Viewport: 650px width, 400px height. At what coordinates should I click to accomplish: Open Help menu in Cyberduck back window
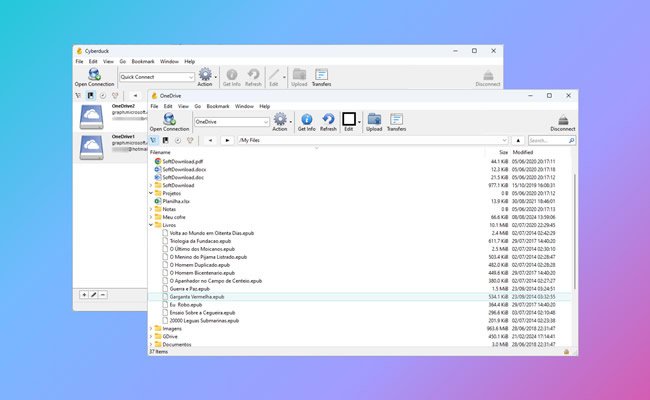click(189, 61)
